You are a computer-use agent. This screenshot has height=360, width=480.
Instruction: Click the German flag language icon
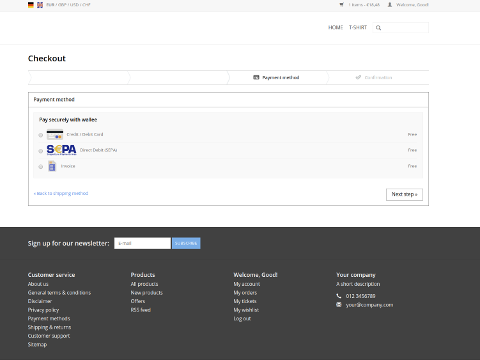pos(31,5)
